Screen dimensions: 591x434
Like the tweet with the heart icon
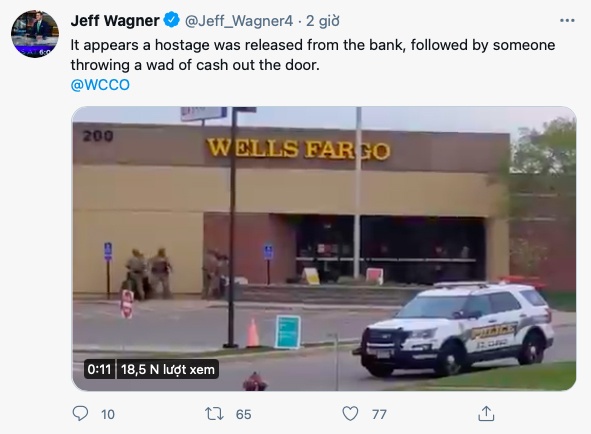pos(350,414)
